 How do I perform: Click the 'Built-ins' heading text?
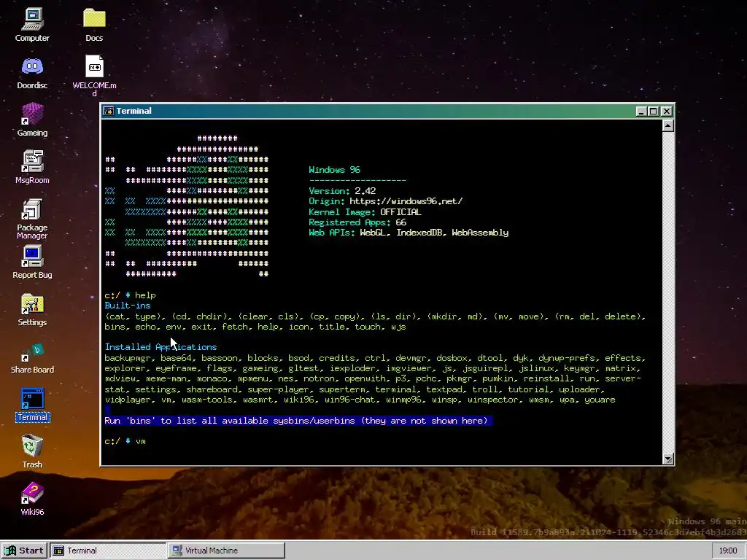pyautogui.click(x=127, y=306)
